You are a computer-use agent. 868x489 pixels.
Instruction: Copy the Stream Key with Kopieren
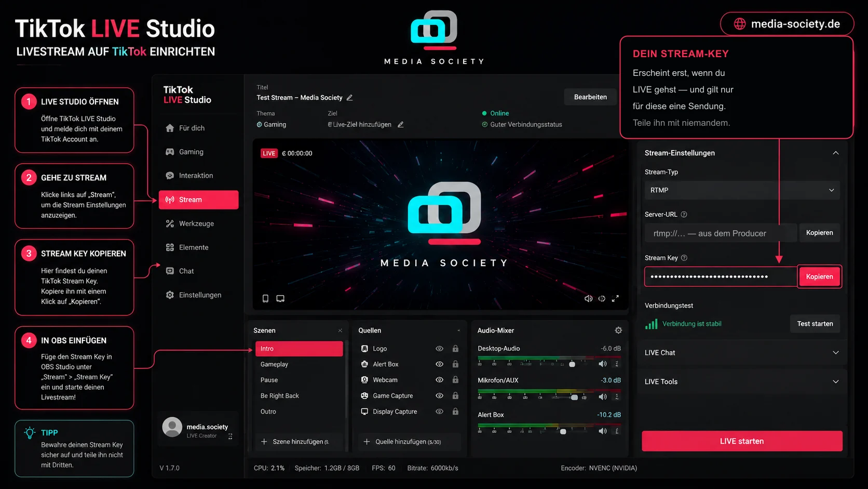pyautogui.click(x=819, y=276)
